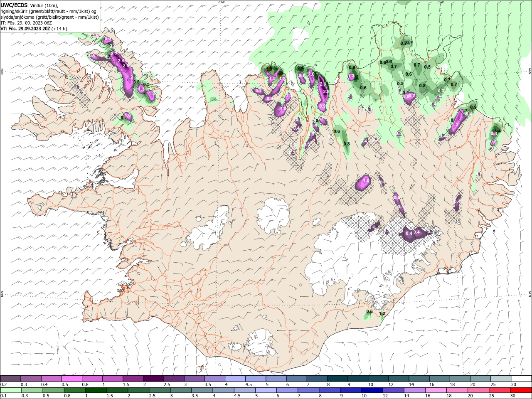Pick the bright pink 0.5 snow legend swatch

click(x=71, y=379)
